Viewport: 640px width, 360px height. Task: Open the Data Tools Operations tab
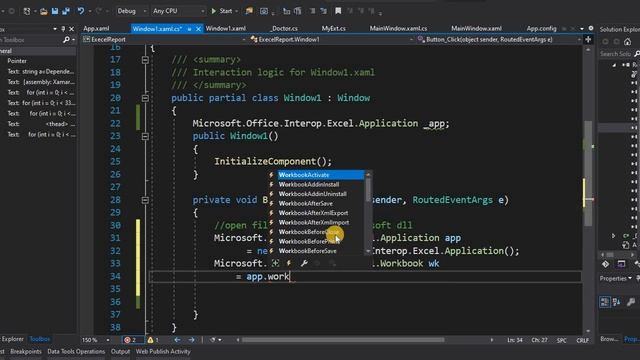pos(76,351)
